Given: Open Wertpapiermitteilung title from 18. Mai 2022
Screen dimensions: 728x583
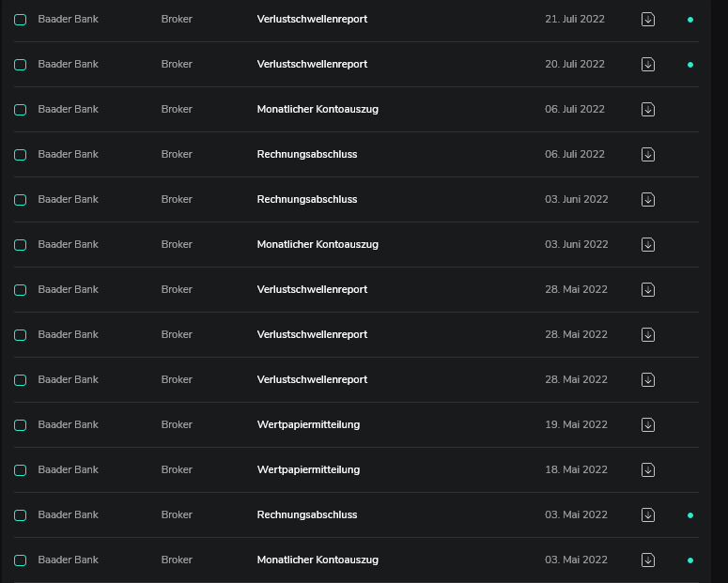Looking at the screenshot, I should [x=308, y=469].
